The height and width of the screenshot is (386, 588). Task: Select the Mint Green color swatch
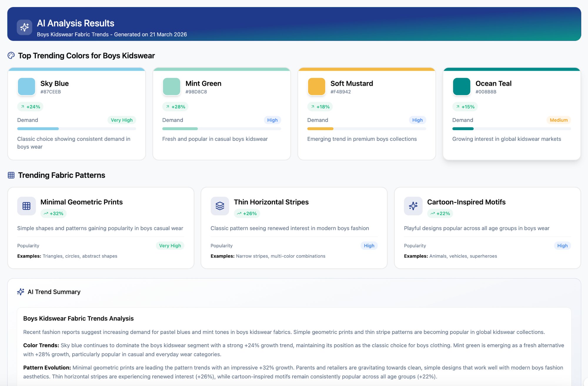pos(171,86)
